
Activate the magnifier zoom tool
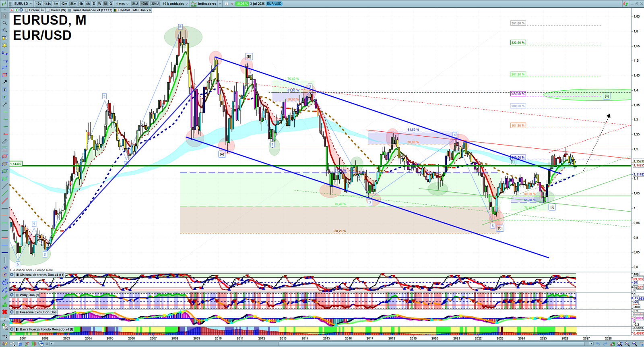5,23
